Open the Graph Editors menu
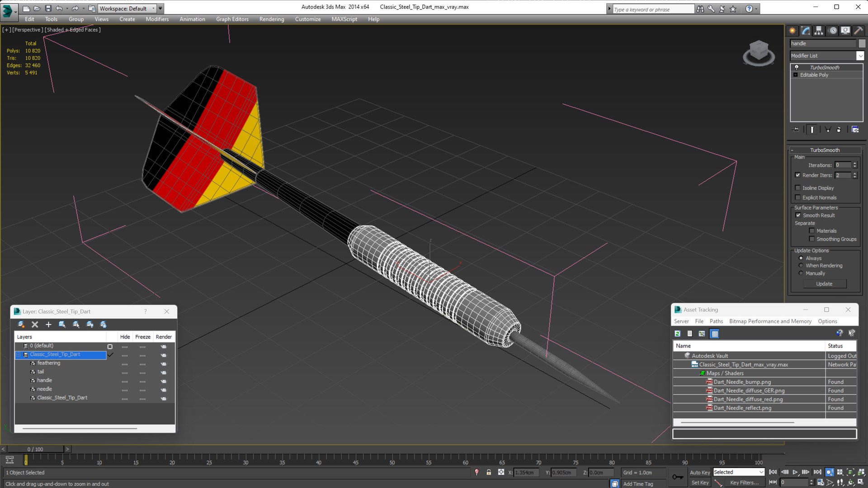The height and width of the screenshot is (488, 868). (x=232, y=19)
